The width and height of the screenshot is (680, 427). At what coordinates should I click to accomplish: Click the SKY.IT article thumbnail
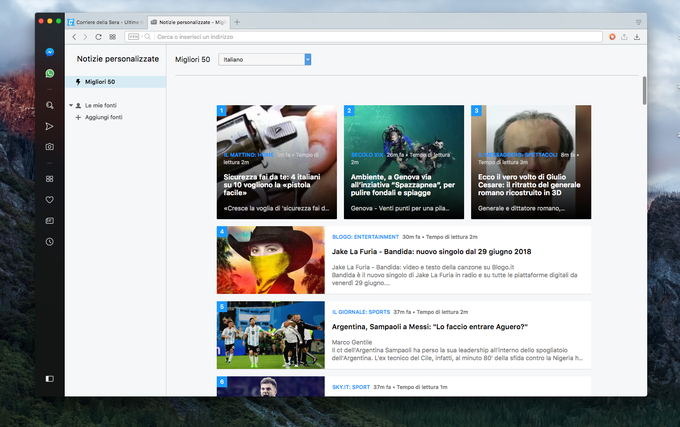pos(271,386)
